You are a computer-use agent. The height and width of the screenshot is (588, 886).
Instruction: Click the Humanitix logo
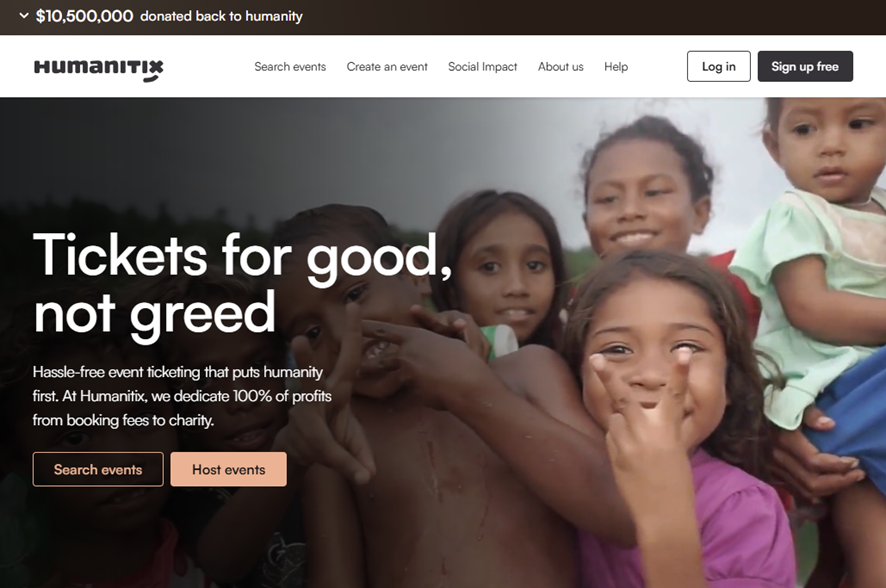tap(99, 70)
